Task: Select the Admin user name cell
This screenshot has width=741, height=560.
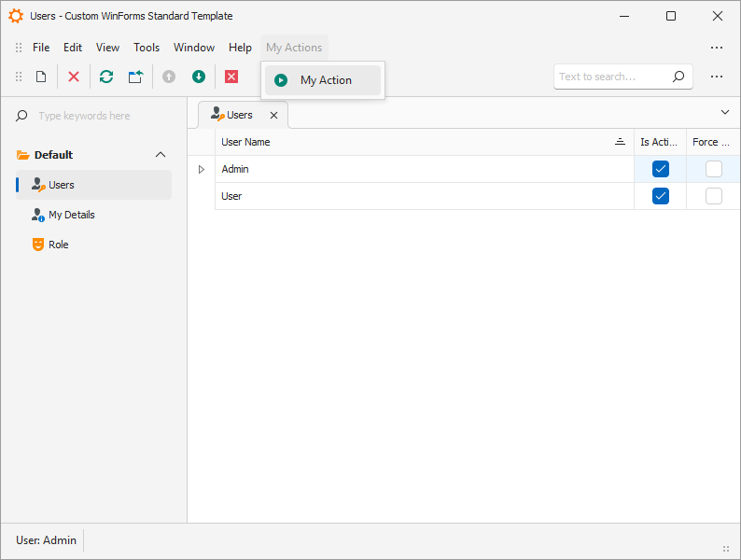Action: pos(425,169)
